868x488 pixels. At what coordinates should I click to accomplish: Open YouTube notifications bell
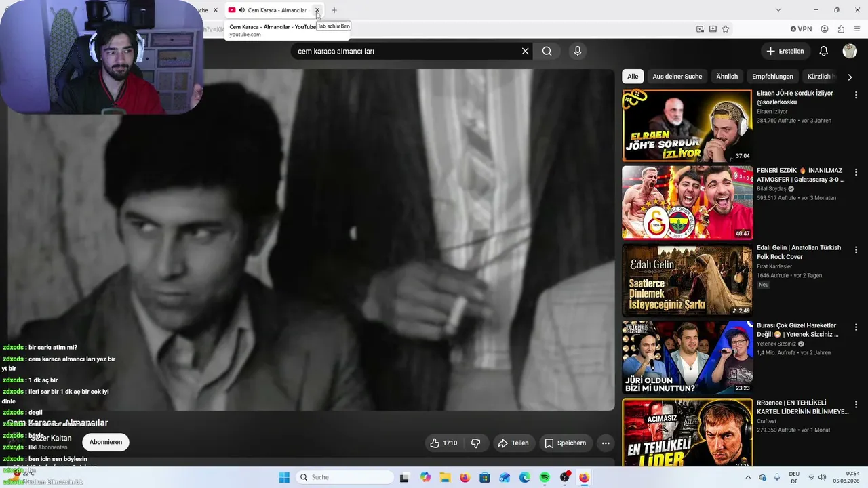(x=823, y=51)
